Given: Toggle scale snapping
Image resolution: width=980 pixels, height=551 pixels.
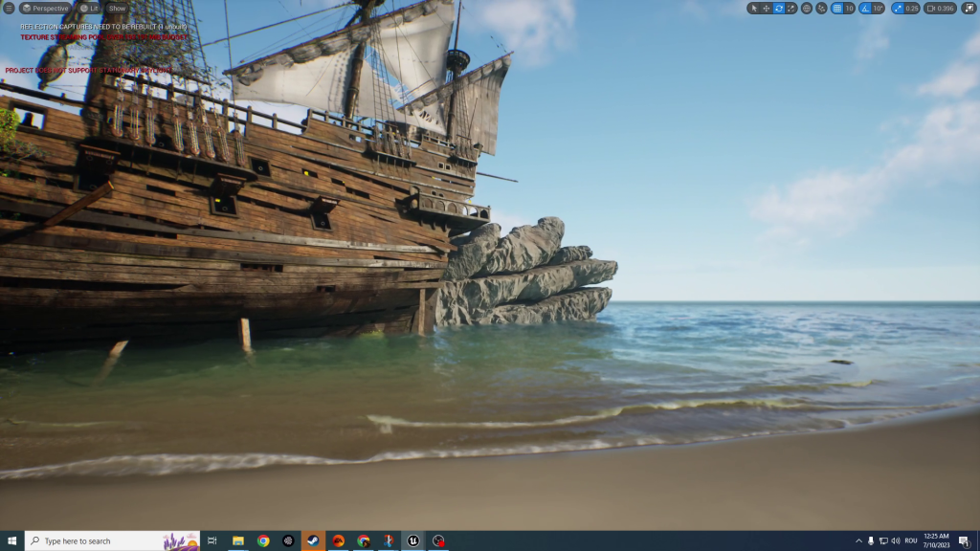Looking at the screenshot, I should click(x=898, y=9).
